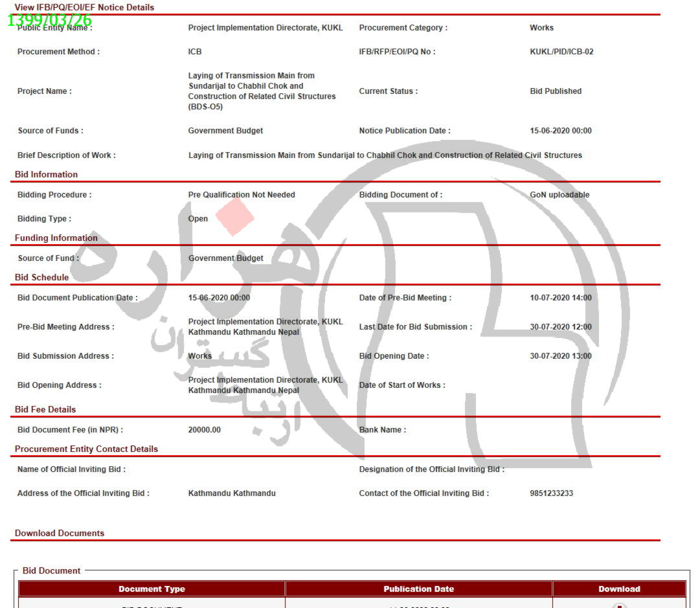Click the View IFB/PQ/EOI/EF Notice Details title

pos(84,8)
